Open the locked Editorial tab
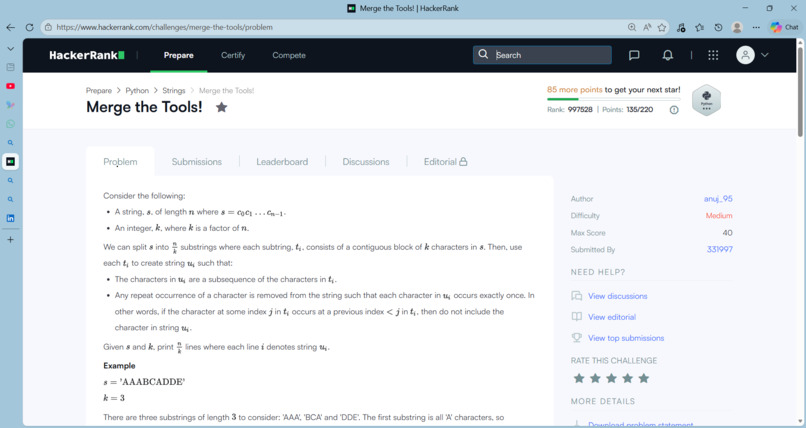 coord(445,162)
